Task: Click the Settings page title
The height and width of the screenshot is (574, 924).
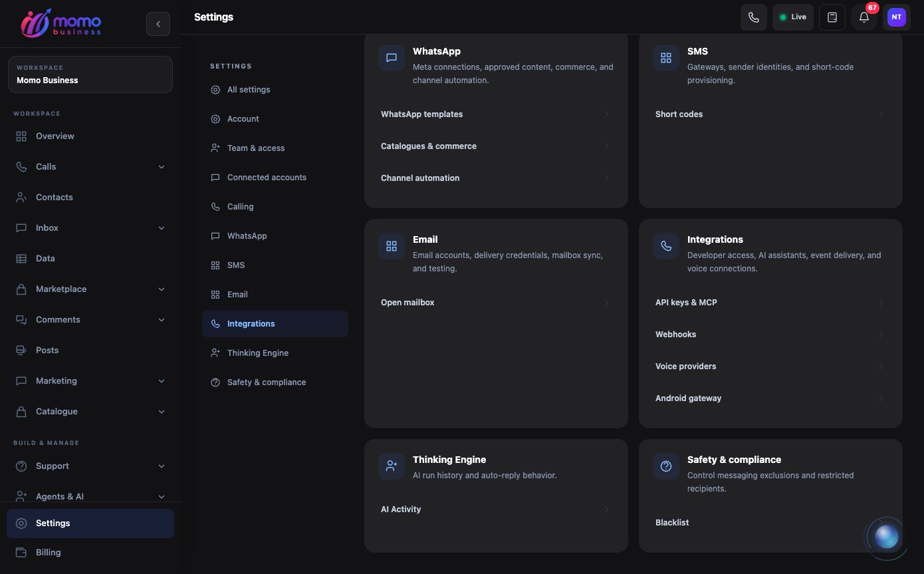Action: tap(213, 17)
